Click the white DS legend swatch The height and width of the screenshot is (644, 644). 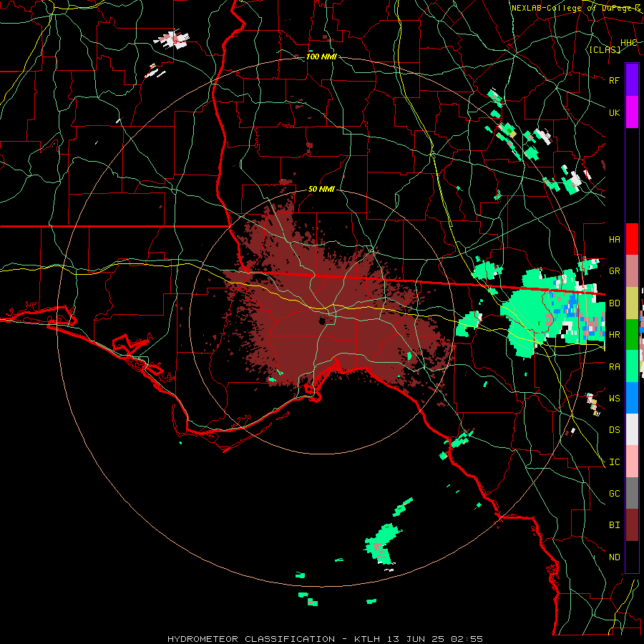tap(632, 429)
